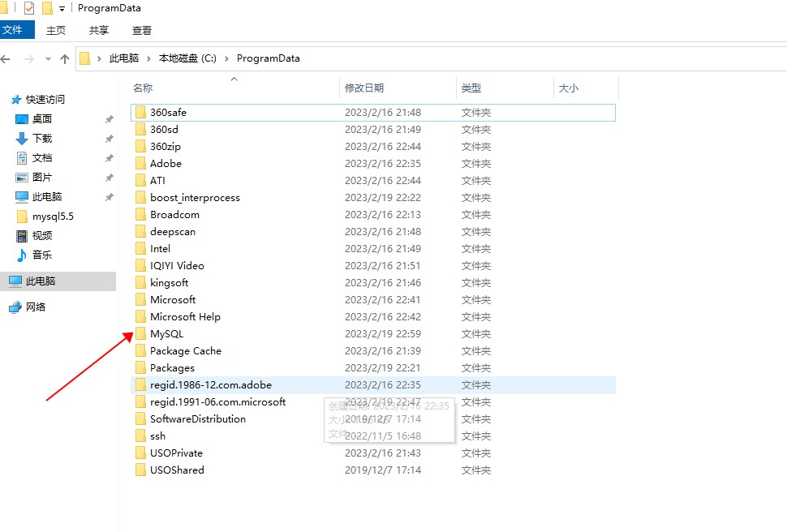Click the kingsoft folder icon
Viewport: 787px width, 532px height.
coord(140,283)
